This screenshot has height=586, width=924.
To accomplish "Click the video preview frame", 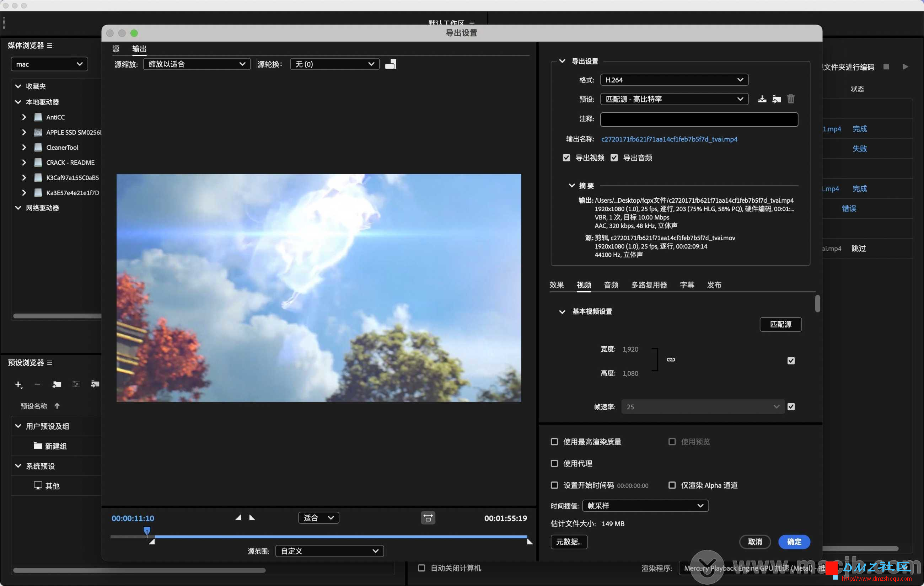I will coord(318,288).
